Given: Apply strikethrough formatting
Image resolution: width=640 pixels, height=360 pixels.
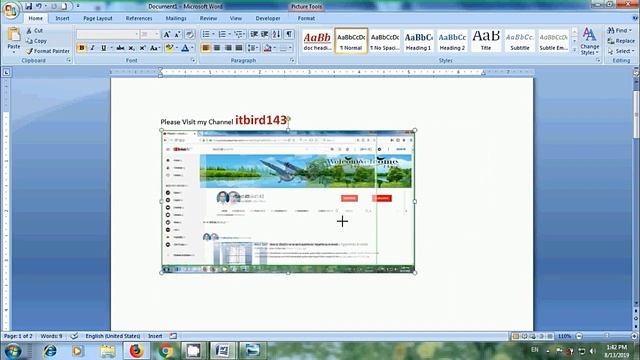Looking at the screenshot, I should click(x=120, y=48).
